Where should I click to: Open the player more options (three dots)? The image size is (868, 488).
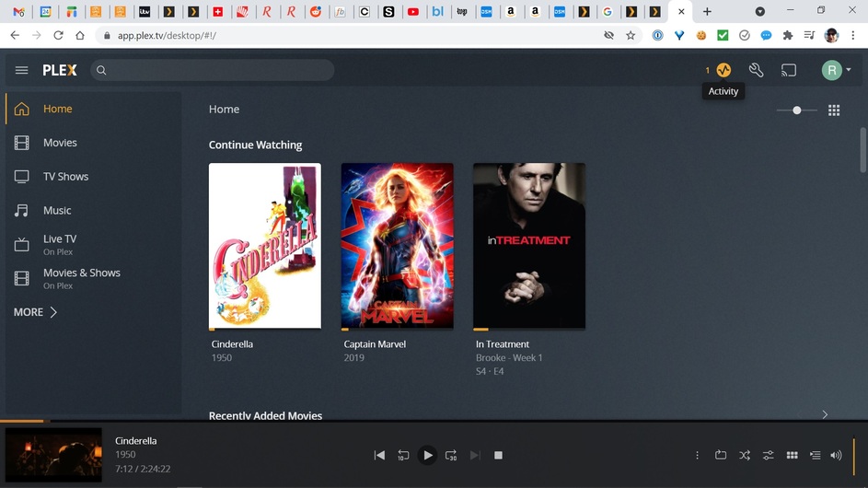[x=697, y=456]
